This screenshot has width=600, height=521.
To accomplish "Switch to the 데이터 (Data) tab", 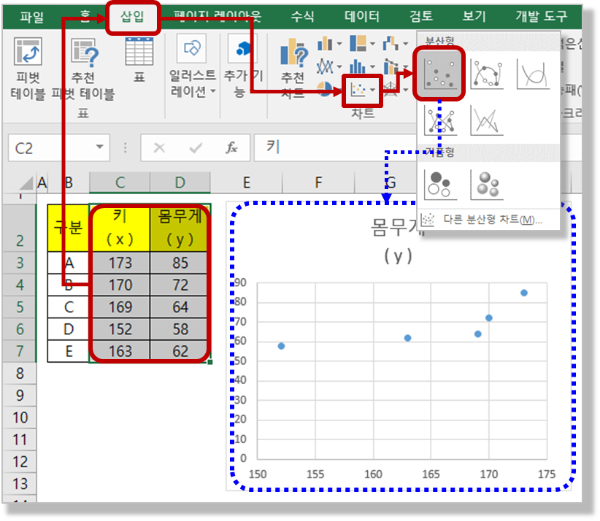I will tap(362, 16).
